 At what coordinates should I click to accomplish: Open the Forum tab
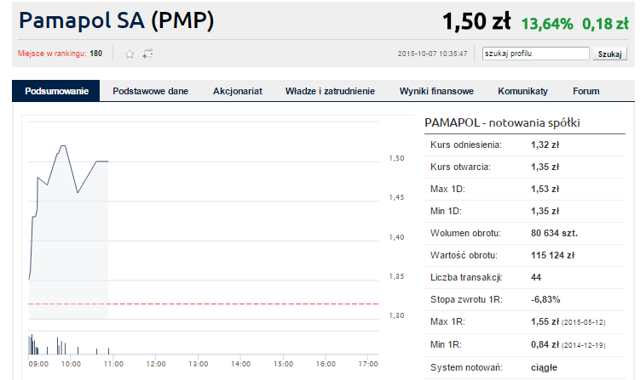point(586,91)
